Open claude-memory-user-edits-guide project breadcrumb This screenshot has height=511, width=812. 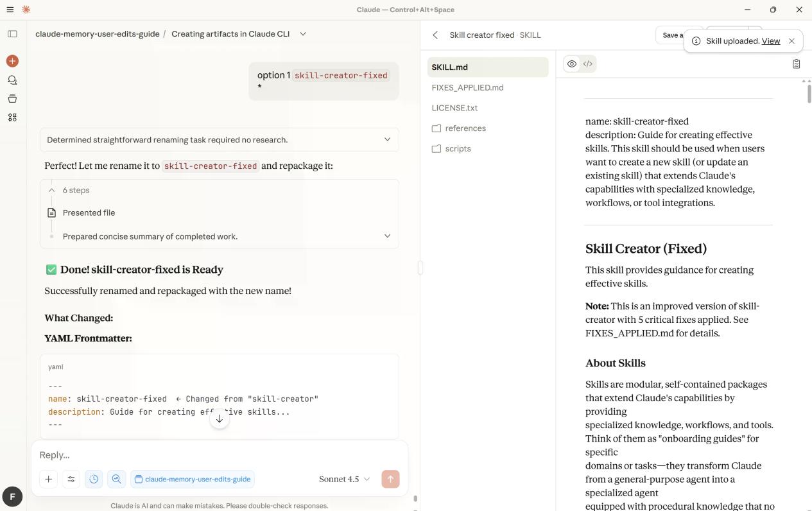pos(98,34)
